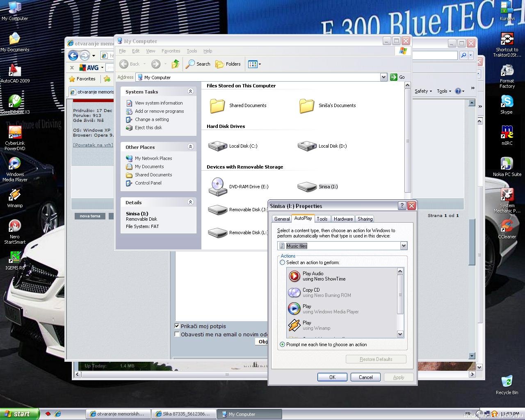Click Cancel in Sinisa Properties dialog
Image resolution: width=525 pixels, height=420 pixels.
pyautogui.click(x=366, y=377)
